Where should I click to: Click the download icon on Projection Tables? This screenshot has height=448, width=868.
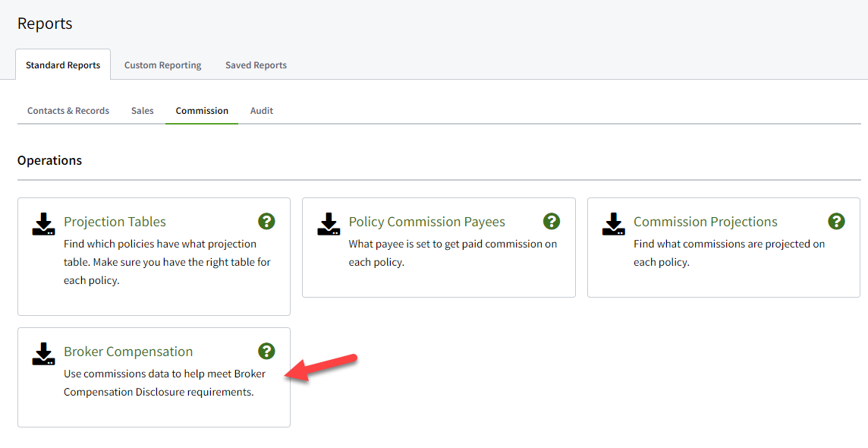click(x=43, y=223)
